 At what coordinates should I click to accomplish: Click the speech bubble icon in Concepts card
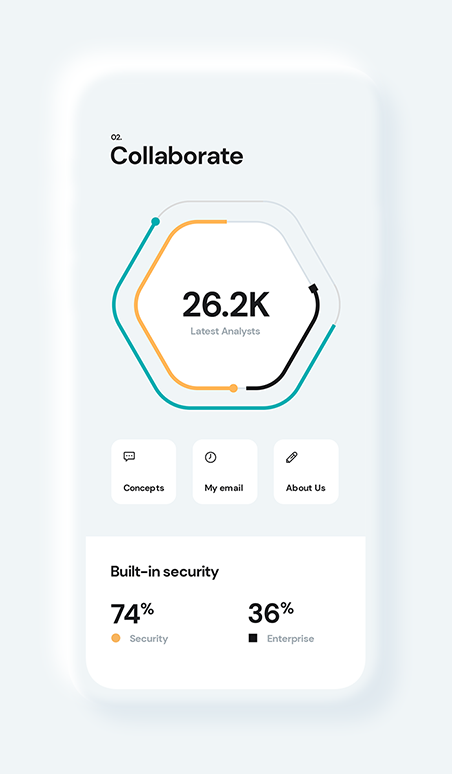[x=129, y=457]
